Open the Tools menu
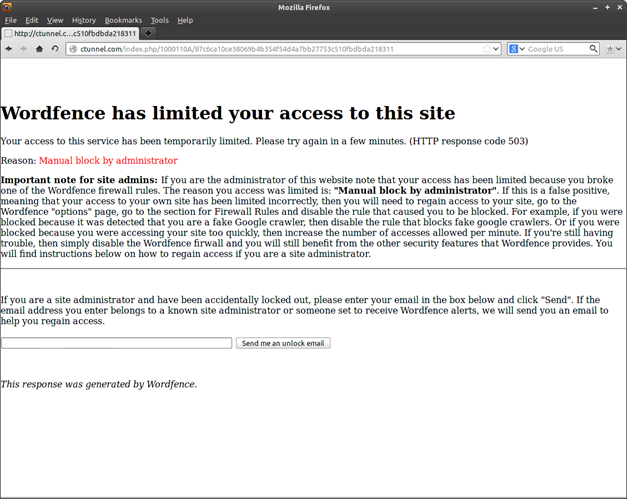The width and height of the screenshot is (627, 499). click(x=160, y=20)
